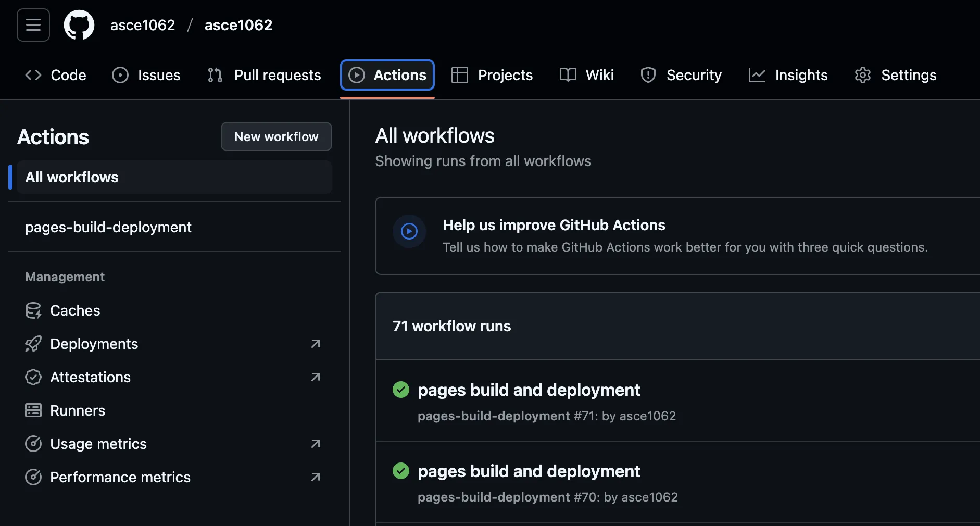Select the Runners icon in the sidebar
Image resolution: width=980 pixels, height=526 pixels.
[x=34, y=410]
